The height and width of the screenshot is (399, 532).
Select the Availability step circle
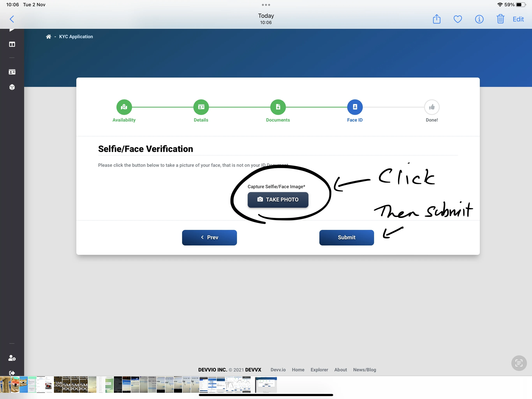click(124, 107)
